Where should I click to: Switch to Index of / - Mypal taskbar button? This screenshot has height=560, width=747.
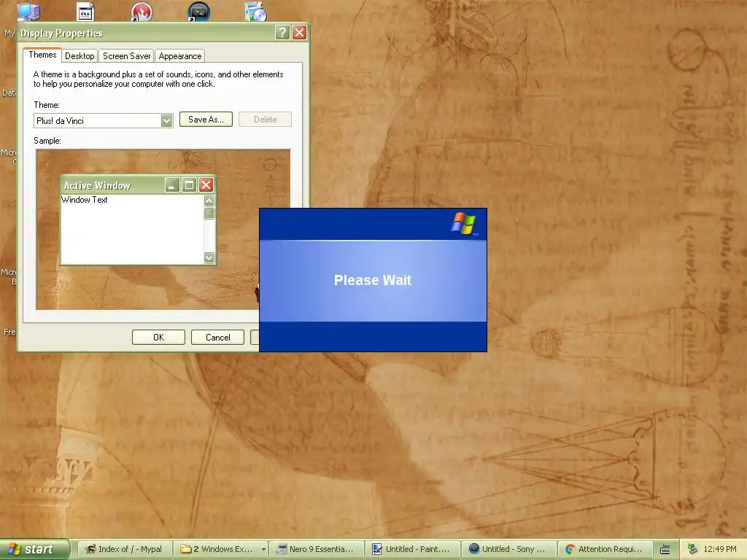(125, 549)
